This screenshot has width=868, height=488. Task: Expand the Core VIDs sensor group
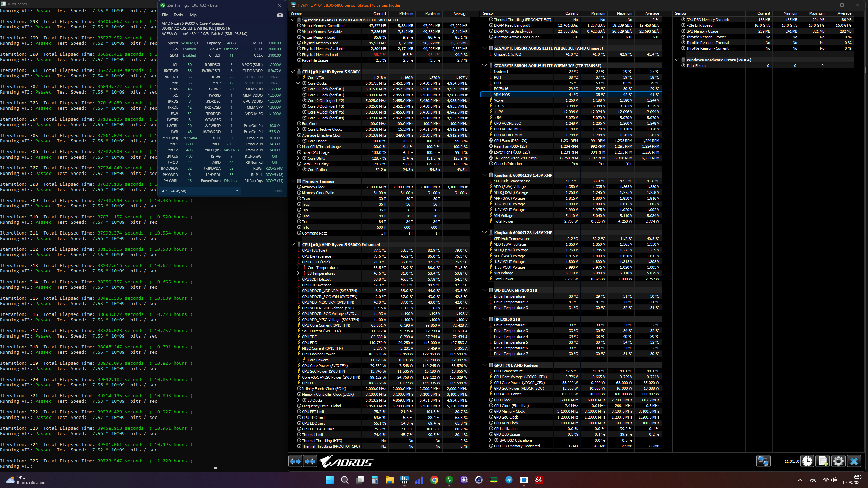[x=298, y=78]
